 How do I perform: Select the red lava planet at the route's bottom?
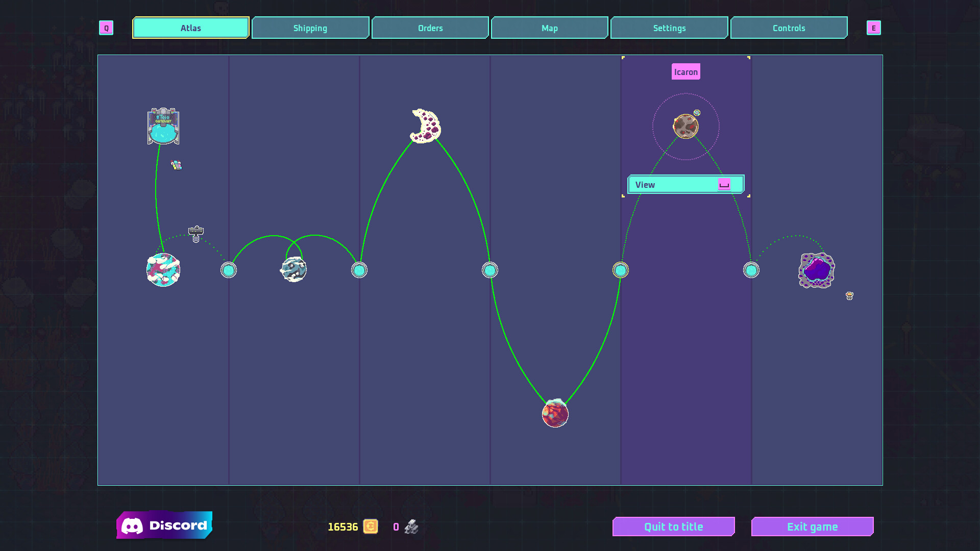[x=555, y=413]
